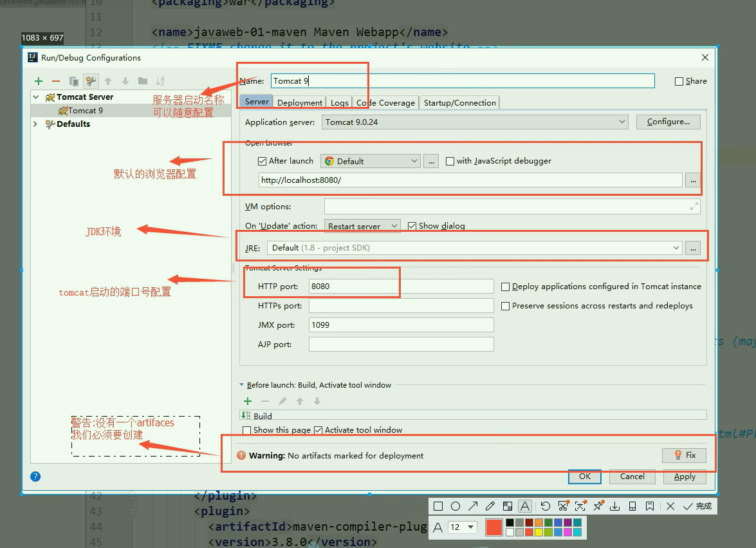Collapse the Tomcat Server tree node

pyautogui.click(x=35, y=97)
